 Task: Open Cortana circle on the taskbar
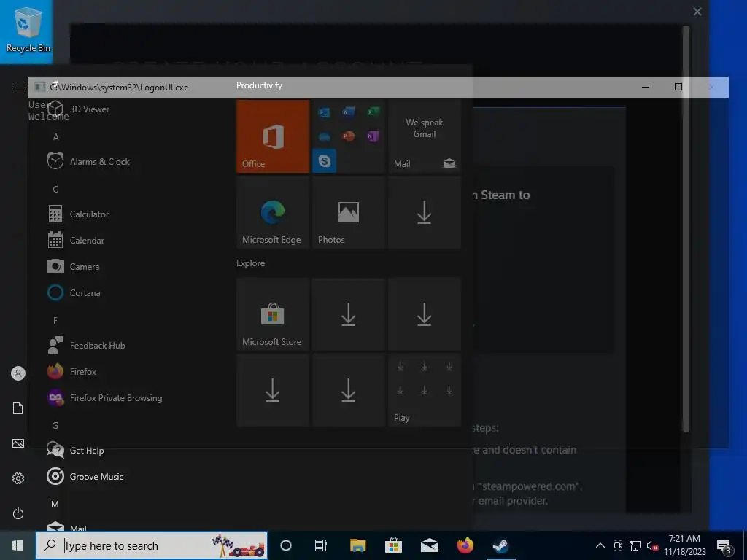tap(286, 545)
